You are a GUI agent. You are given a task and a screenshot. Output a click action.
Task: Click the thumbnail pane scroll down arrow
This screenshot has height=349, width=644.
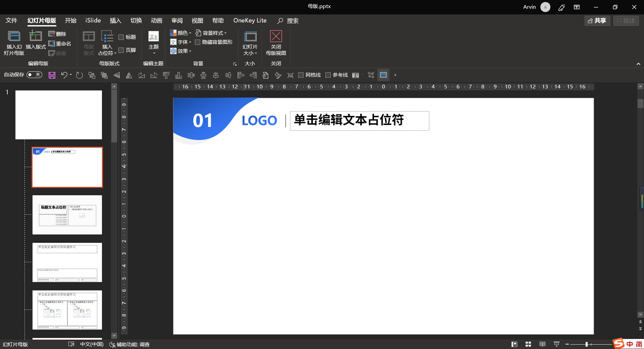click(x=114, y=336)
